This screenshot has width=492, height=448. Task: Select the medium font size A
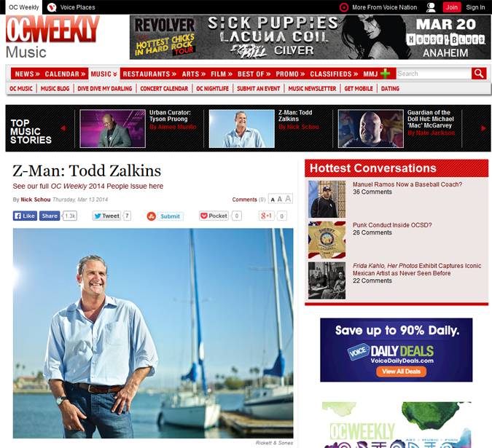coord(280,199)
